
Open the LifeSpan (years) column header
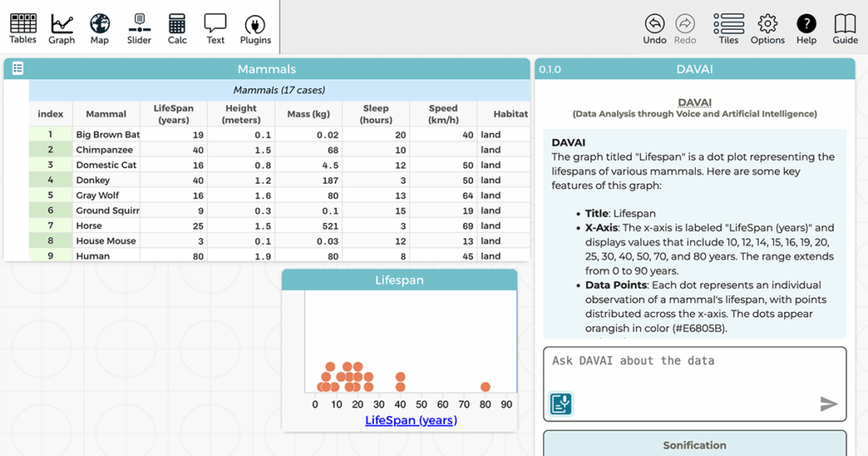coord(173,114)
